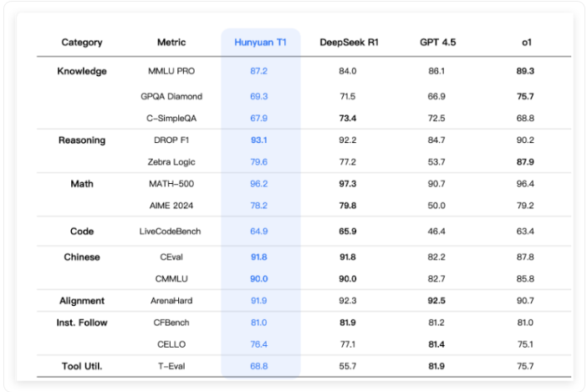Select the CFBench metric name

click(x=171, y=323)
